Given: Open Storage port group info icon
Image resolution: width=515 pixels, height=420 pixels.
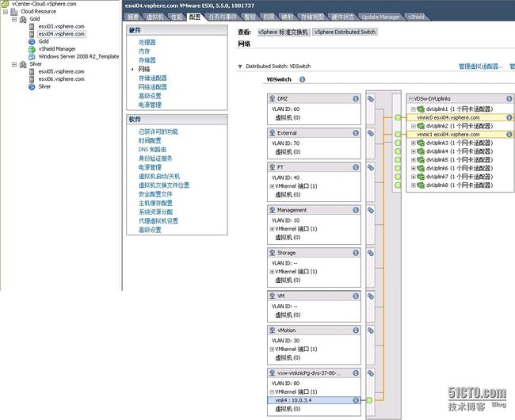Looking at the screenshot, I should 356,253.
